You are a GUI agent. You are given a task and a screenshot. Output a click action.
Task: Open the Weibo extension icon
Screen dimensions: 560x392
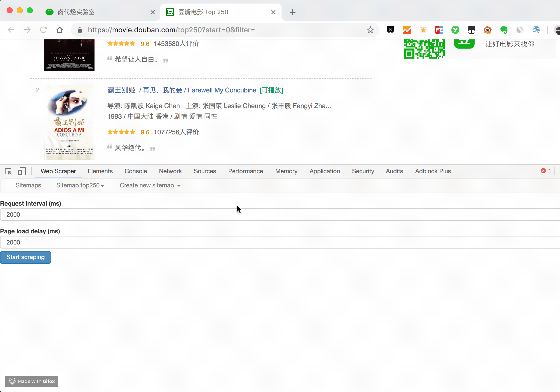pyautogui.click(x=488, y=30)
